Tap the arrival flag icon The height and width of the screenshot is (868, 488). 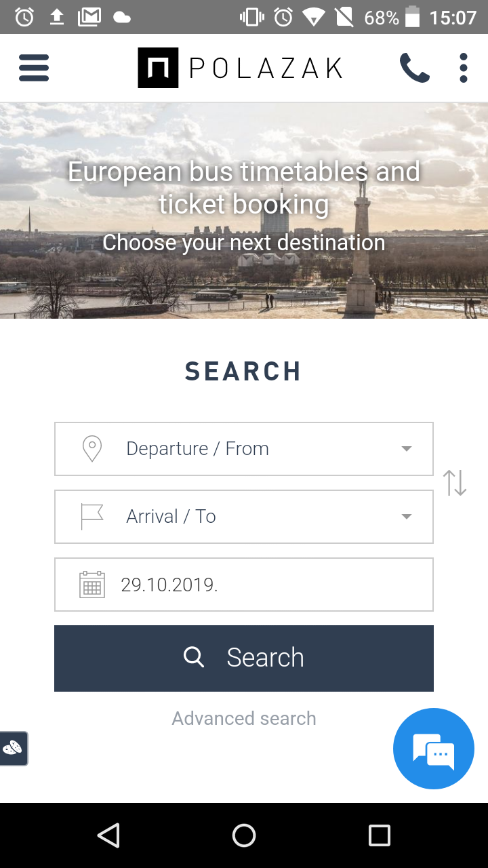coord(91,517)
